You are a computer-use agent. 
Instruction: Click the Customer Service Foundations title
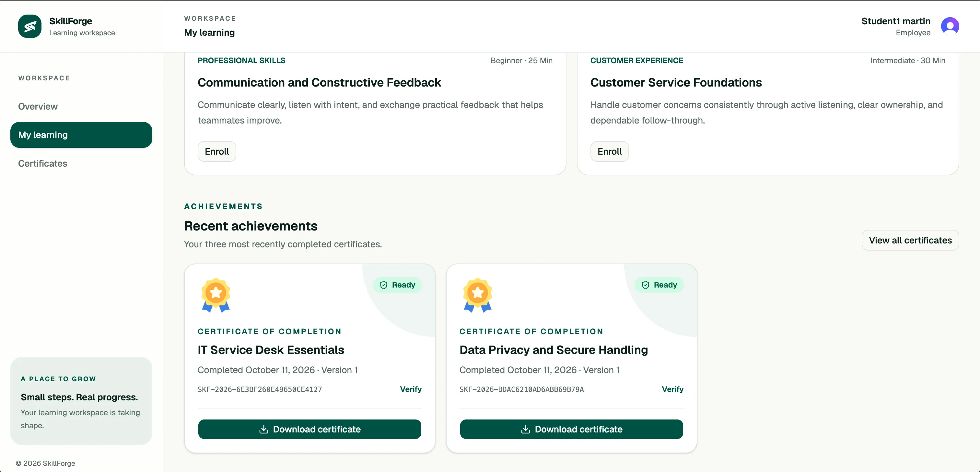coord(676,82)
